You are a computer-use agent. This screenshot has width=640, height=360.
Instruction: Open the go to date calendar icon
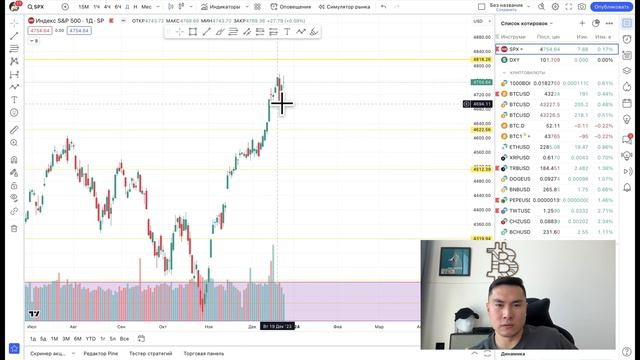141,338
